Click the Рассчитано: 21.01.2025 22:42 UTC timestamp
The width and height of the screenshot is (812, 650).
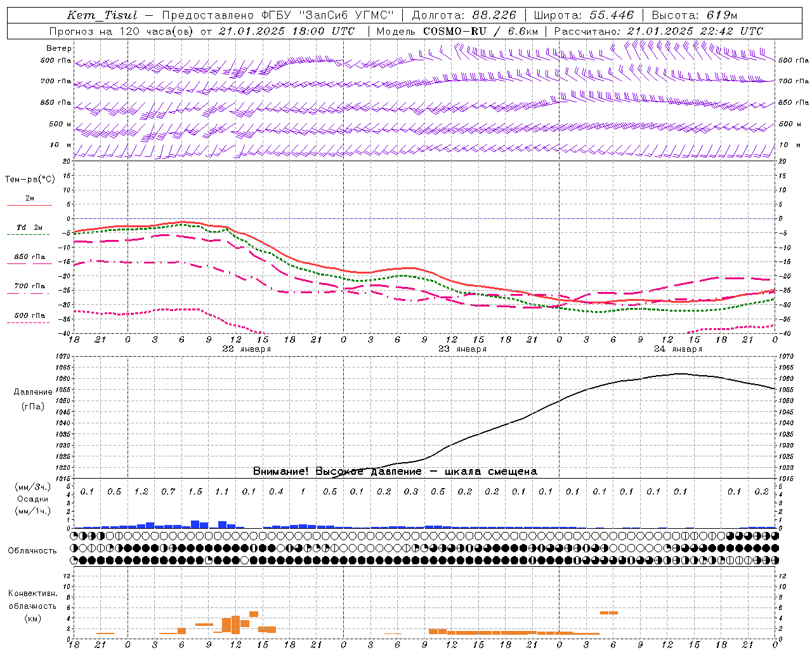tap(659, 31)
